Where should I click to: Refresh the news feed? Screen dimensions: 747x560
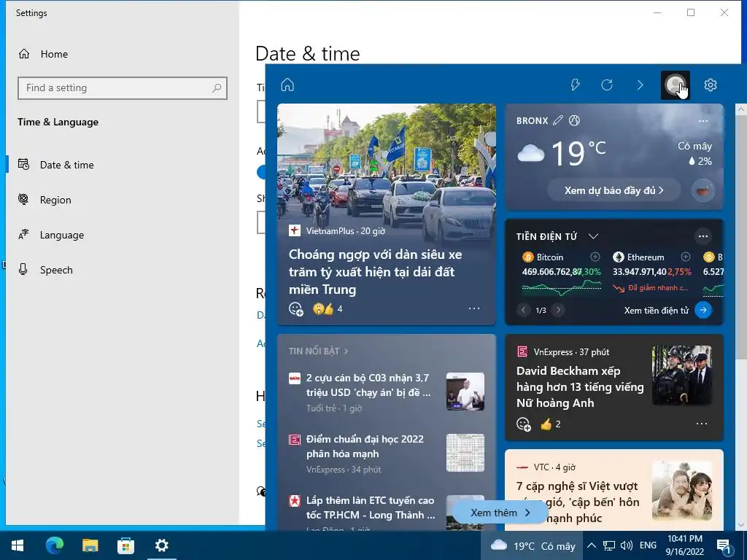(606, 85)
